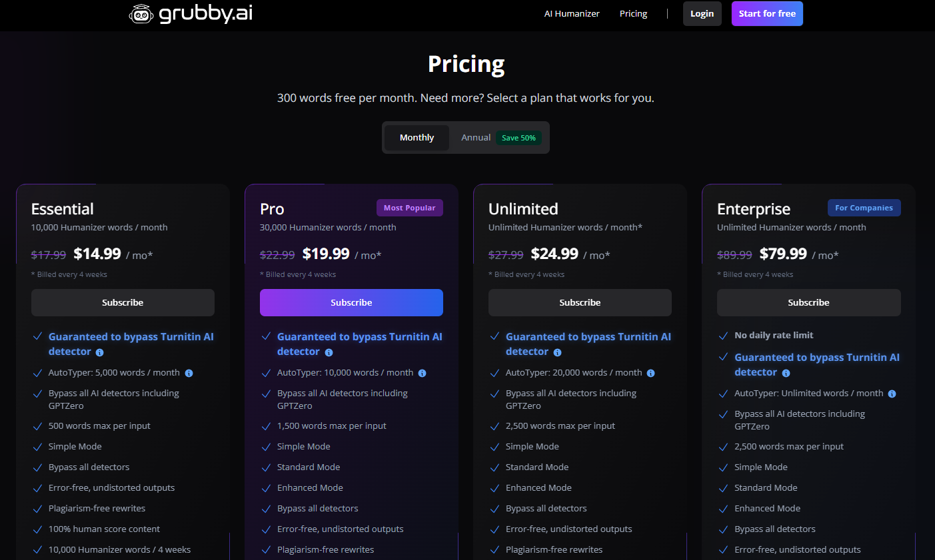Click '2,500 words max per input' in Unlimited
This screenshot has height=560, width=935.
click(560, 426)
